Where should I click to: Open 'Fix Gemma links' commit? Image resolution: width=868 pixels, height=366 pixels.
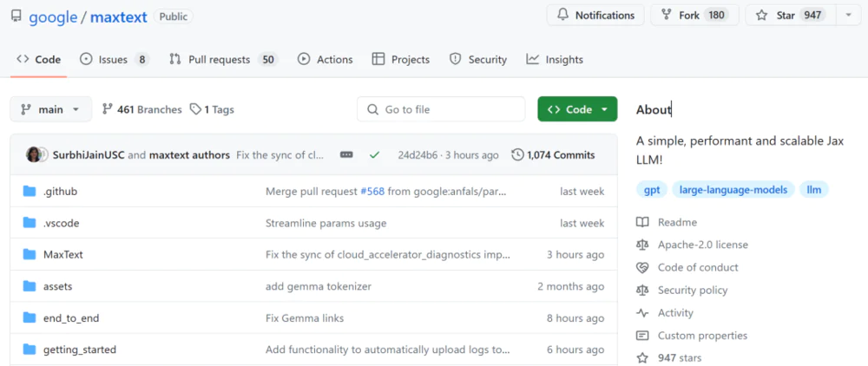click(x=305, y=318)
